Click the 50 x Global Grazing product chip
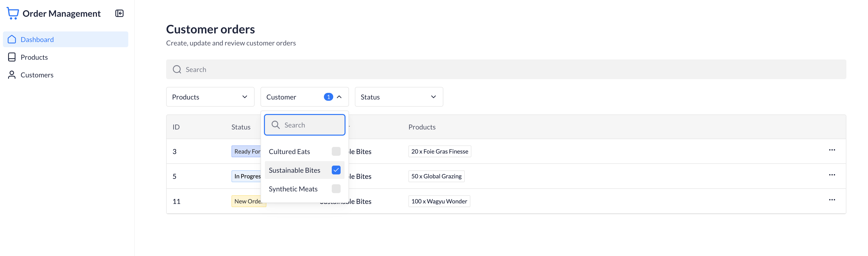Viewport: 868px width, 256px height. pos(436,176)
